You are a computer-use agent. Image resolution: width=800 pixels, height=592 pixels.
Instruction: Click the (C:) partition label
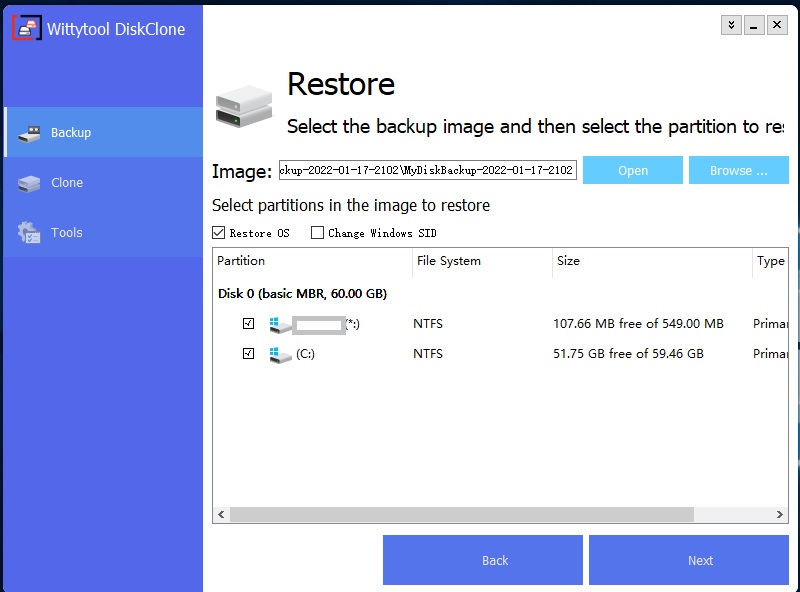305,354
